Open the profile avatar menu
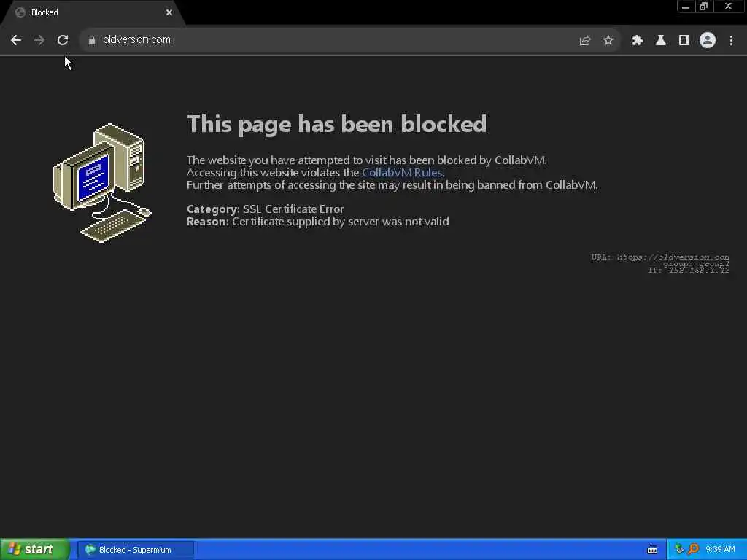The image size is (747, 560). [x=708, y=41]
